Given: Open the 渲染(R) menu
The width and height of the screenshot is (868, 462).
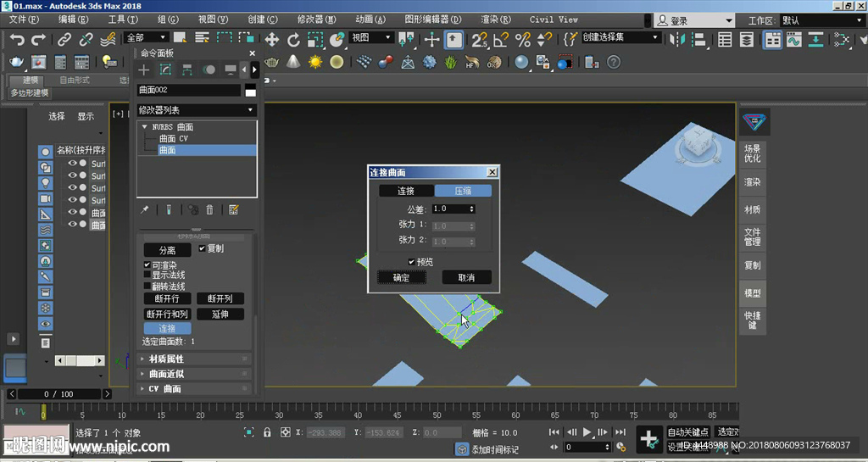Looking at the screenshot, I should point(495,19).
